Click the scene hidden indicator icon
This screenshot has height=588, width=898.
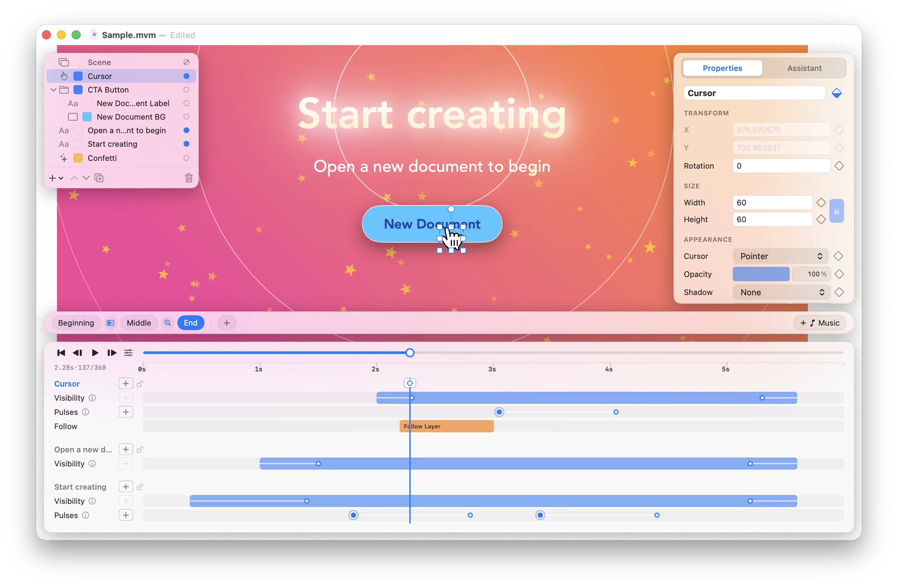coord(186,62)
